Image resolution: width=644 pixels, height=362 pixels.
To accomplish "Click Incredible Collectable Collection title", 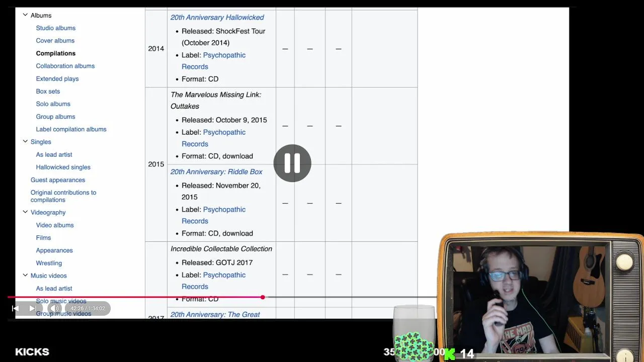I will tap(221, 249).
